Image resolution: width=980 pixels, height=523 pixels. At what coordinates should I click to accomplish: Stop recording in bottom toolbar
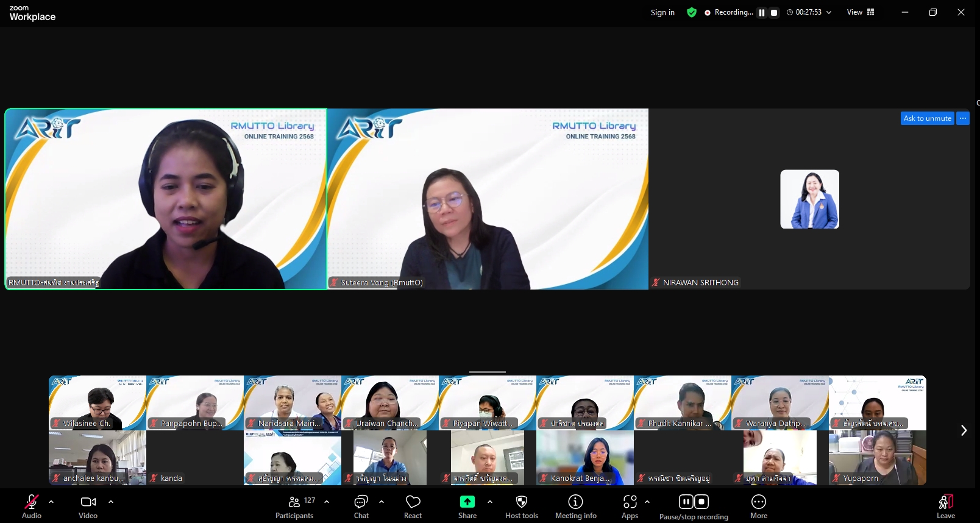(x=701, y=502)
